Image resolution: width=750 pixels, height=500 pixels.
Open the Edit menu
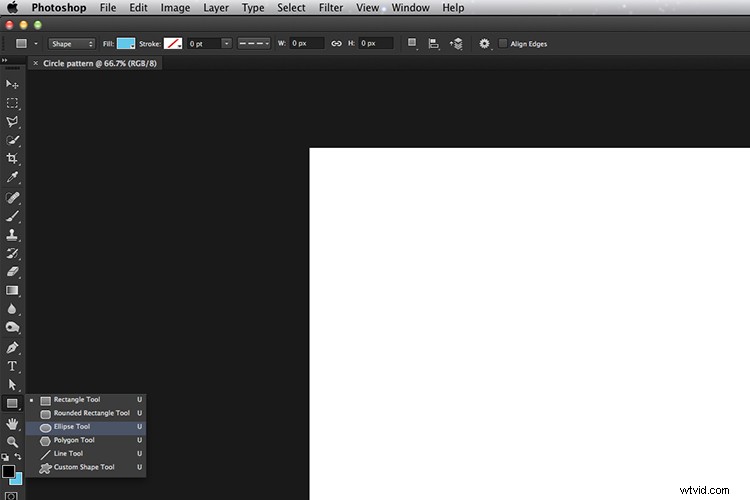(x=138, y=8)
